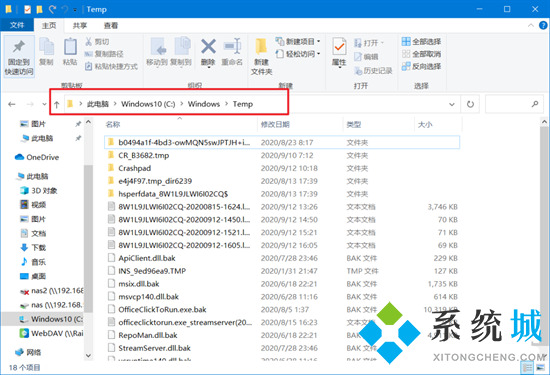Refresh the current folder

[470, 104]
